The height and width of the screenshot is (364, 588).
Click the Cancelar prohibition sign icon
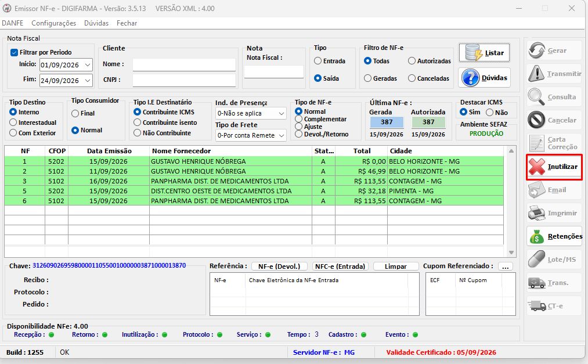coord(536,120)
